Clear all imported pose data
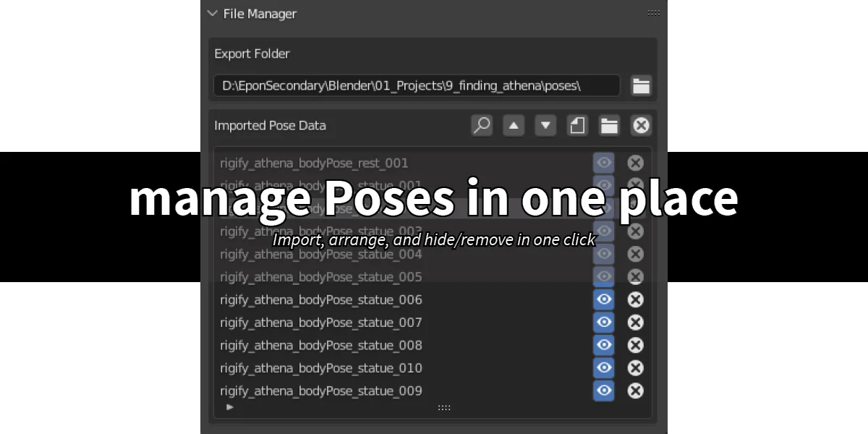Viewport: 868px width, 434px height. 641,125
